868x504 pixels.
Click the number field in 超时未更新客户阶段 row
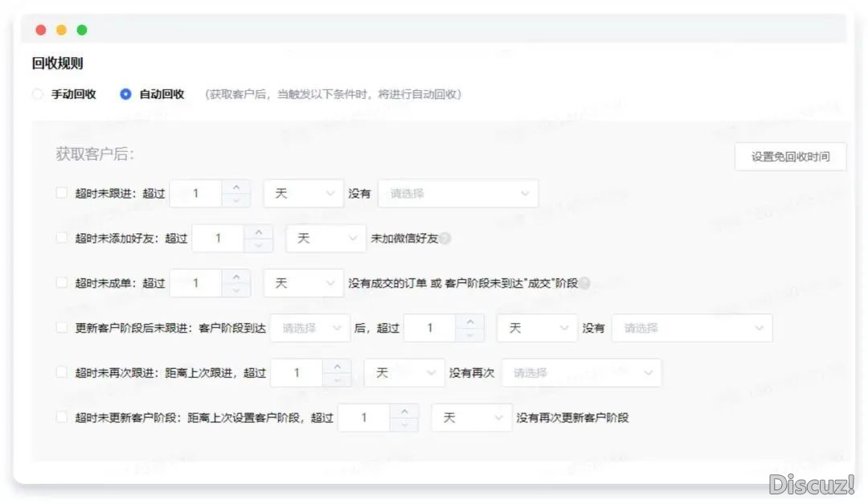pos(364,418)
